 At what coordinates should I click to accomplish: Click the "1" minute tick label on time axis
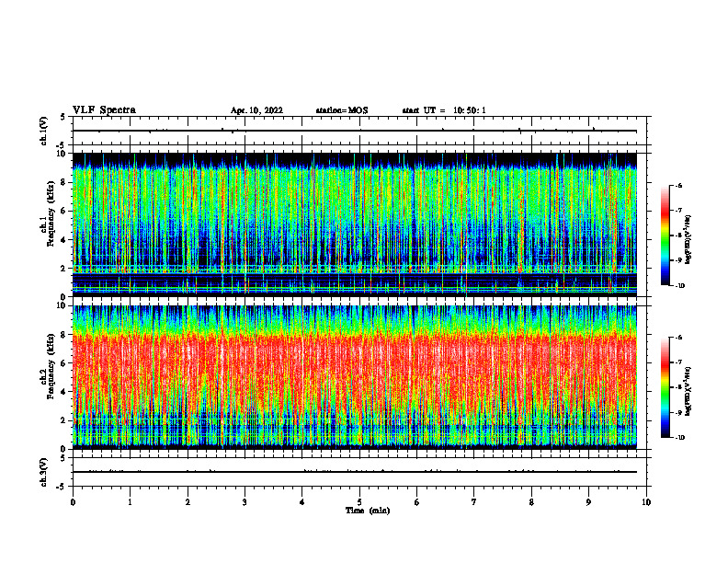[131, 502]
